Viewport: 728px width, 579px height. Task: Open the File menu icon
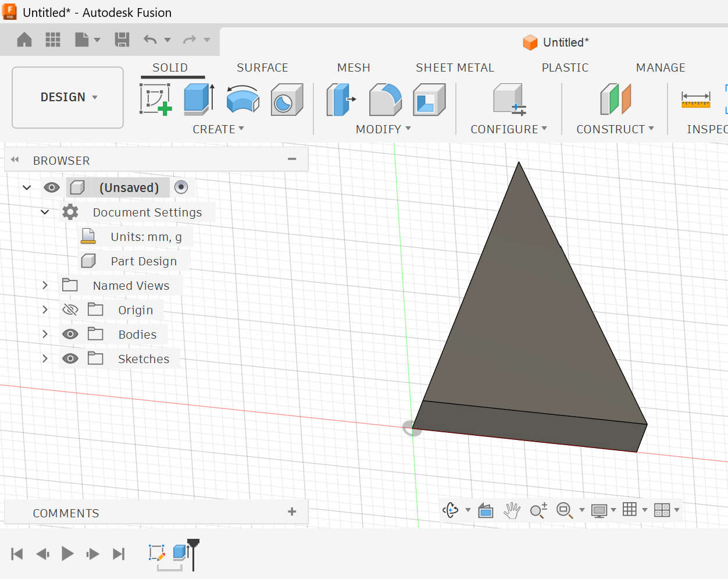[82, 40]
